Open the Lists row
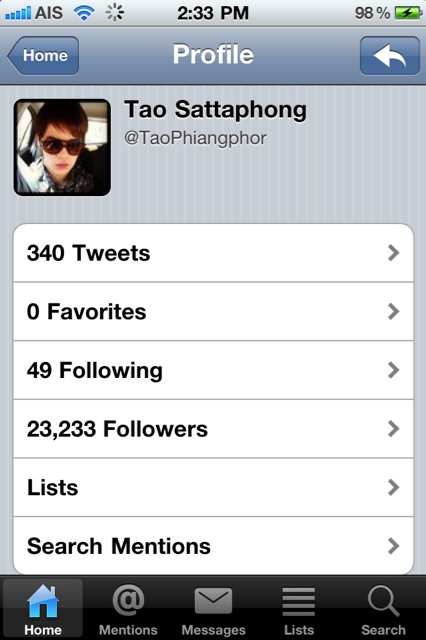 213,487
